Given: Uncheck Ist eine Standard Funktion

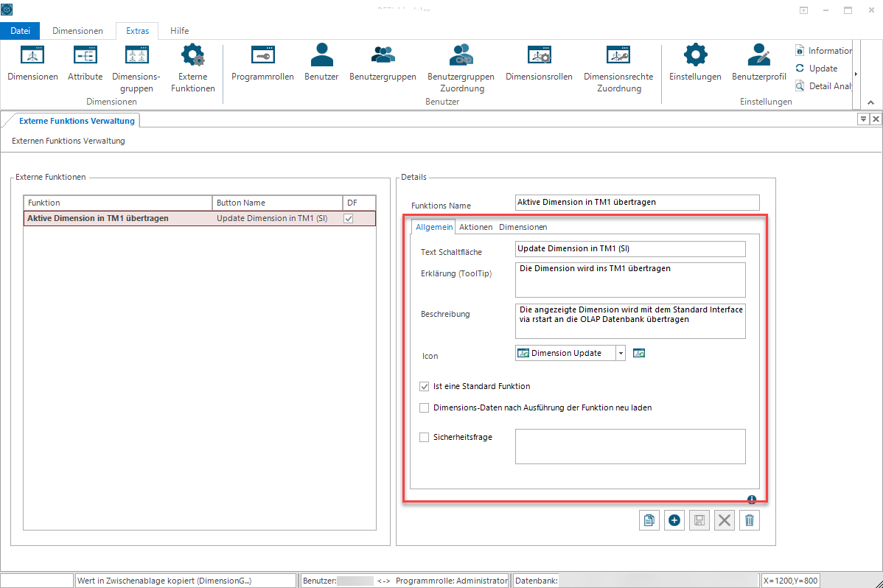Looking at the screenshot, I should (x=424, y=386).
